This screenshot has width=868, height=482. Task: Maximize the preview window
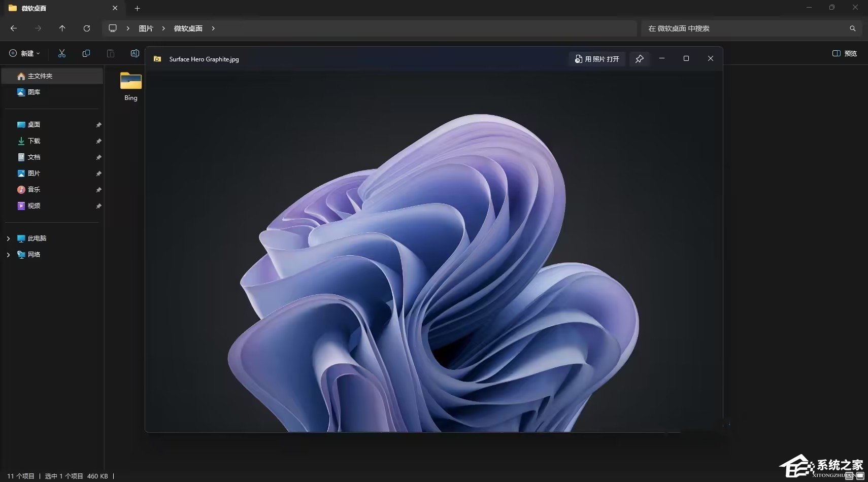(686, 59)
